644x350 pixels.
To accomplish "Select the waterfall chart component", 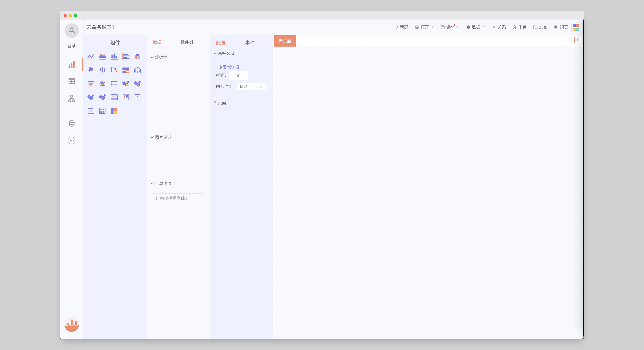I will (114, 70).
